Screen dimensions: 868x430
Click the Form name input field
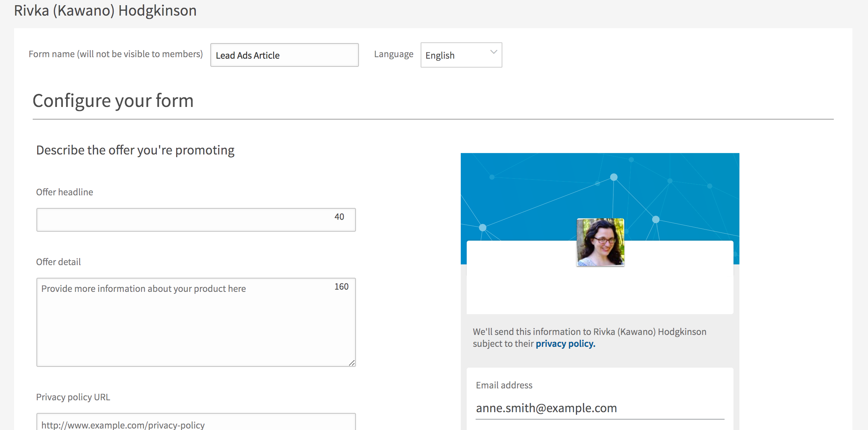pyautogui.click(x=284, y=55)
